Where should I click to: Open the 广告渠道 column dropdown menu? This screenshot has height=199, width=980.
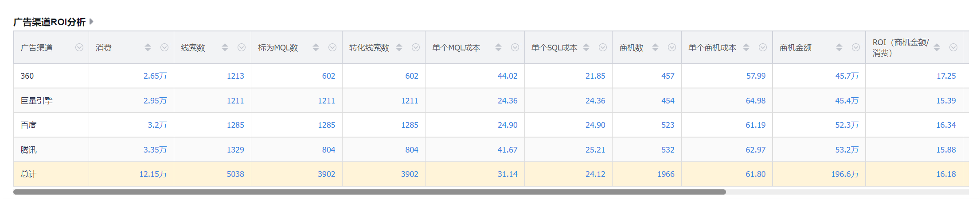[x=79, y=47]
